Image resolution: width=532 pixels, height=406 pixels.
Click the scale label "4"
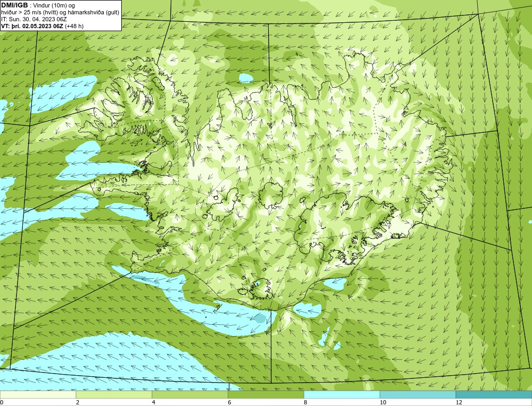coord(154,402)
